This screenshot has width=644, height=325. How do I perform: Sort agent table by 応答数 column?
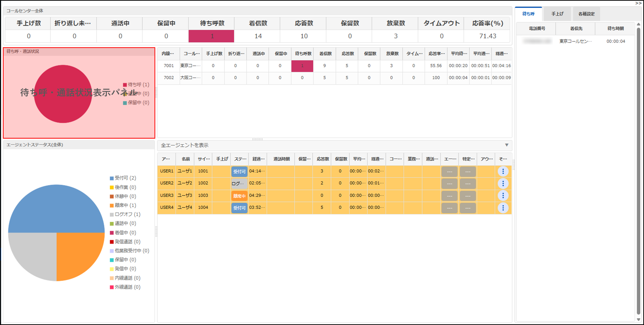click(322, 159)
